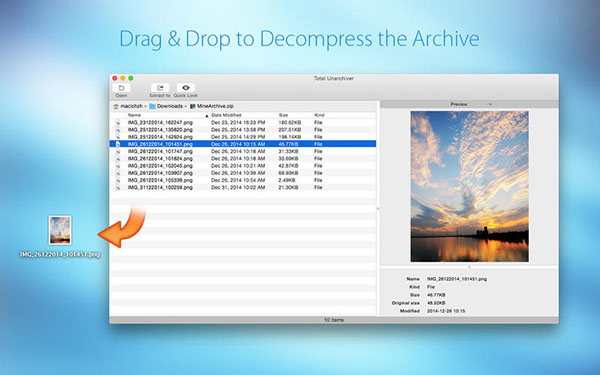
Task: Select highlighted file IMG_26122014_101451.png in list
Action: click(160, 144)
